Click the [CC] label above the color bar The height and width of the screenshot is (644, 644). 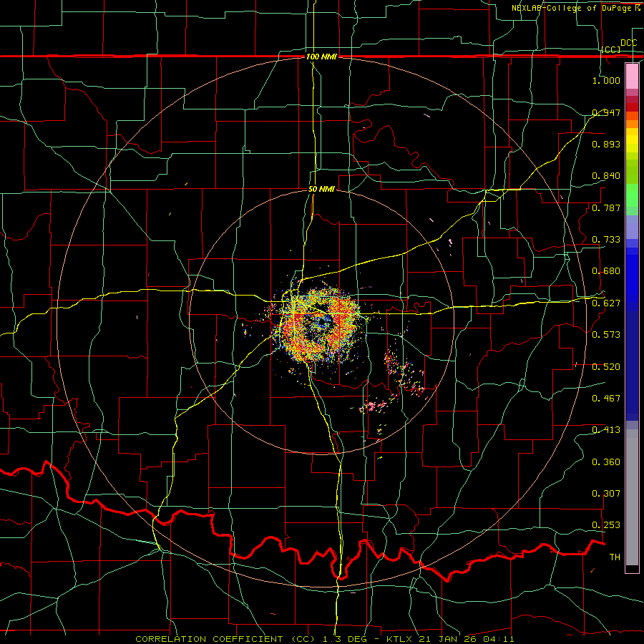[611, 49]
